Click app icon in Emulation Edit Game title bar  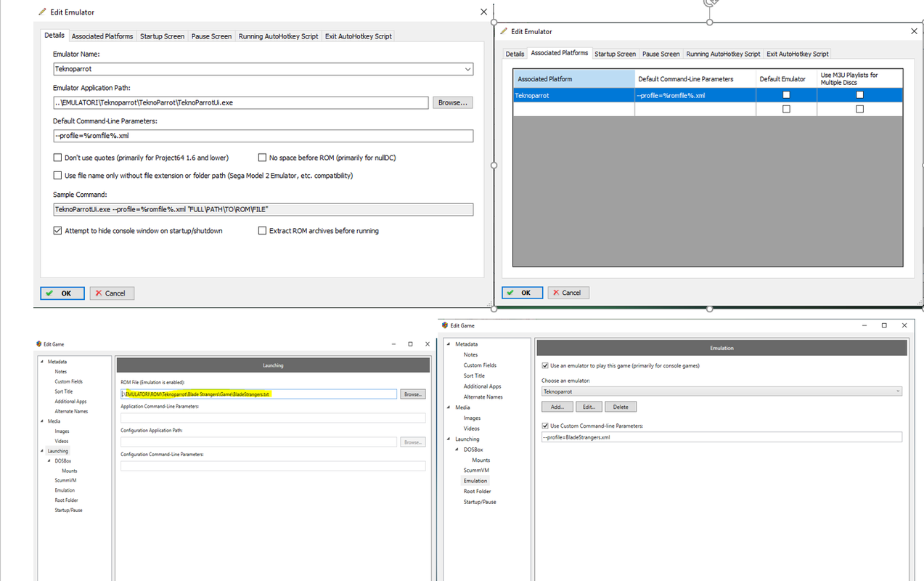(445, 325)
